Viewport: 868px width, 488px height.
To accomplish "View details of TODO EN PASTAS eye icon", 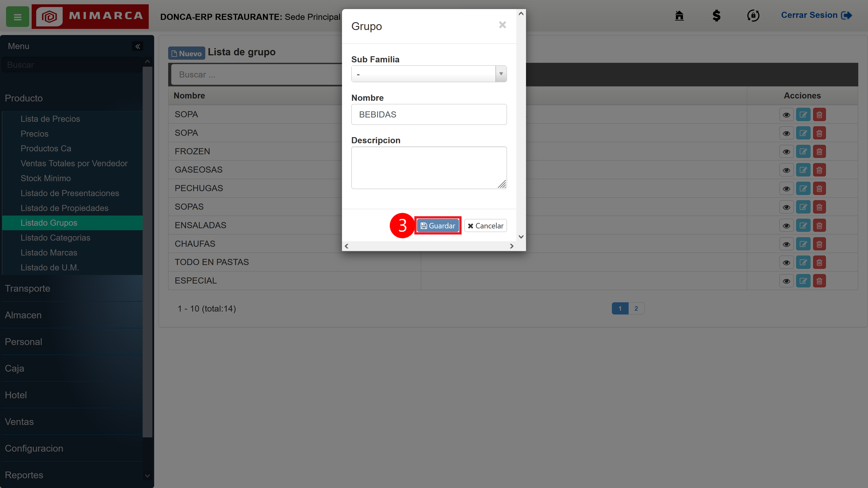I will point(786,262).
